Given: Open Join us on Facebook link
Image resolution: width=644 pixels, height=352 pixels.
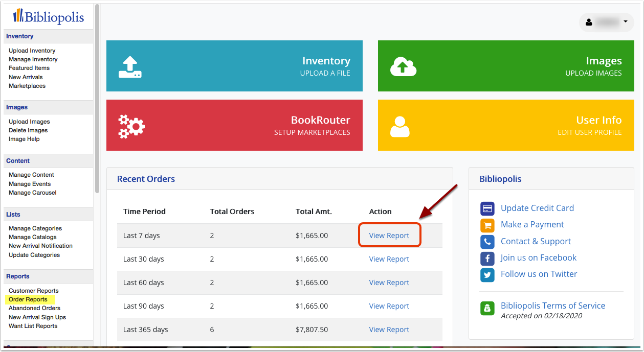Looking at the screenshot, I should tap(539, 257).
